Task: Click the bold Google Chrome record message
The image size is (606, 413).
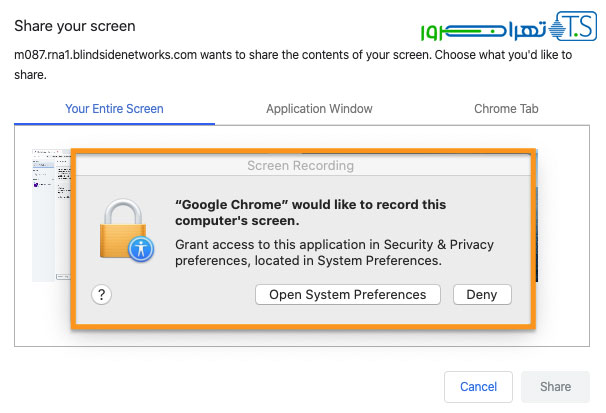Action: coord(310,212)
